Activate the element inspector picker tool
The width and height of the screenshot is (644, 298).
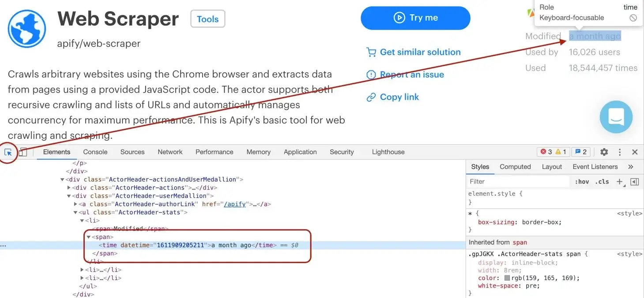click(8, 152)
